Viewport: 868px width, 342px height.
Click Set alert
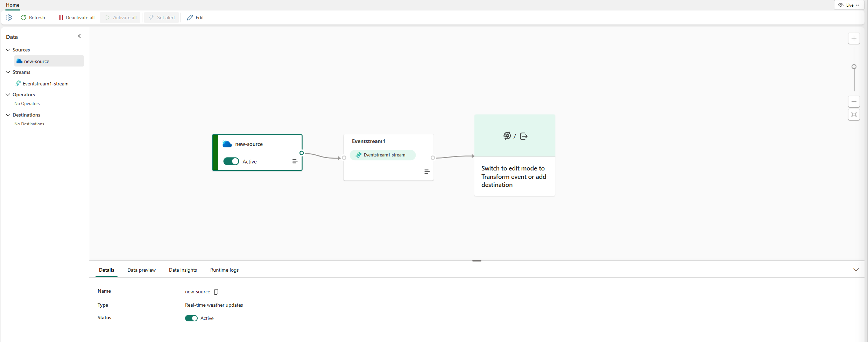pos(162,18)
